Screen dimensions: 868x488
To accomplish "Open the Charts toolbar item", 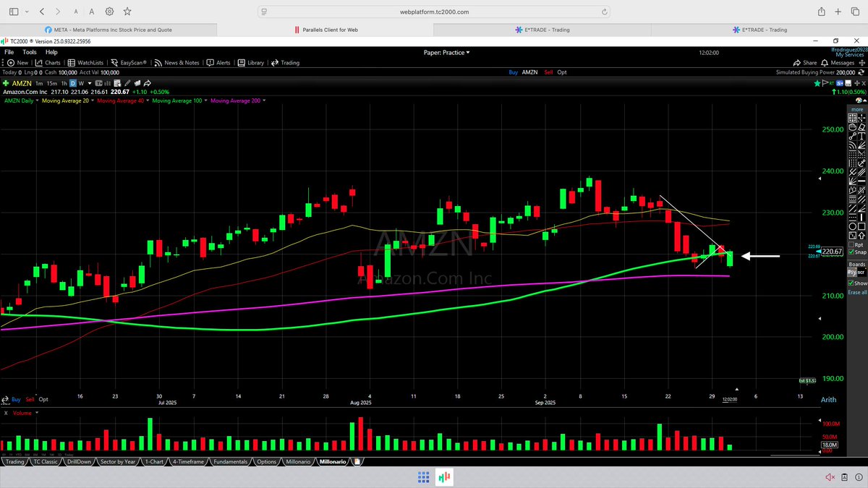I will tap(48, 63).
